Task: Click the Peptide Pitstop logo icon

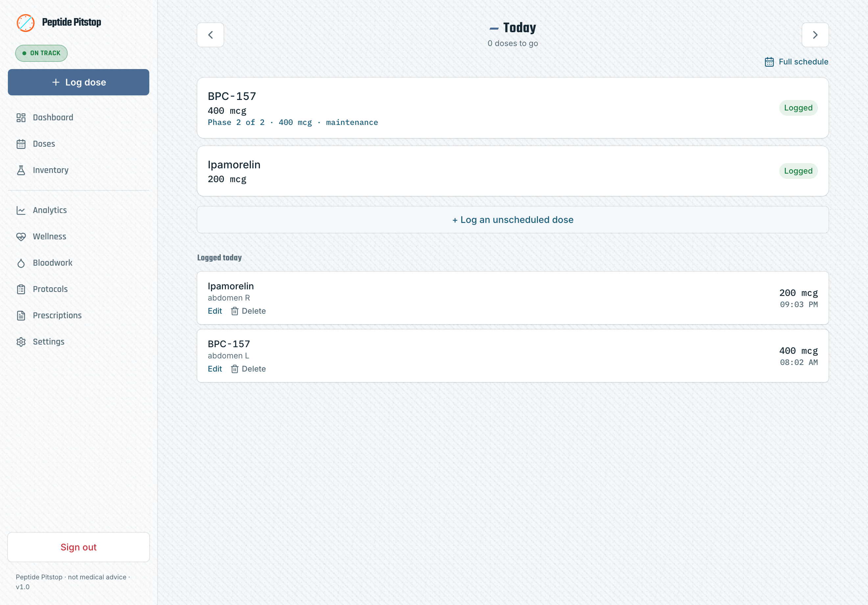Action: point(26,23)
